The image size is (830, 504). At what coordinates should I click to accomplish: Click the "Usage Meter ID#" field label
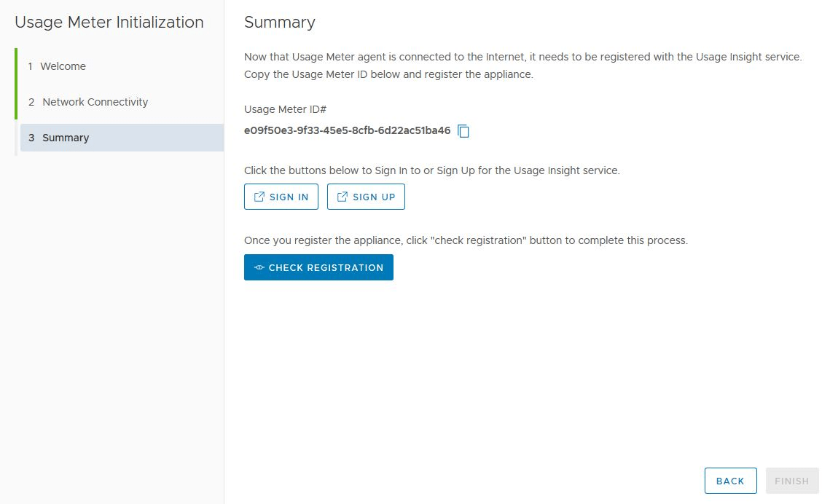pyautogui.click(x=286, y=109)
